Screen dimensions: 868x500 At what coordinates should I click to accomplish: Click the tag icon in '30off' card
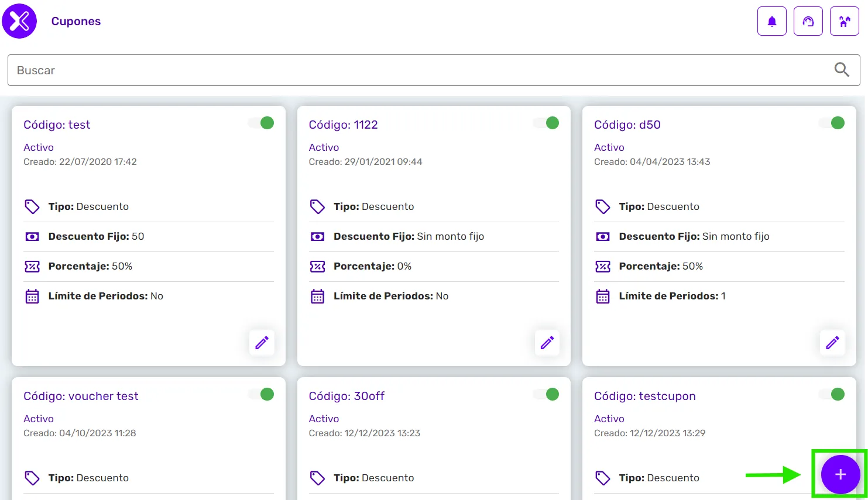(x=317, y=478)
